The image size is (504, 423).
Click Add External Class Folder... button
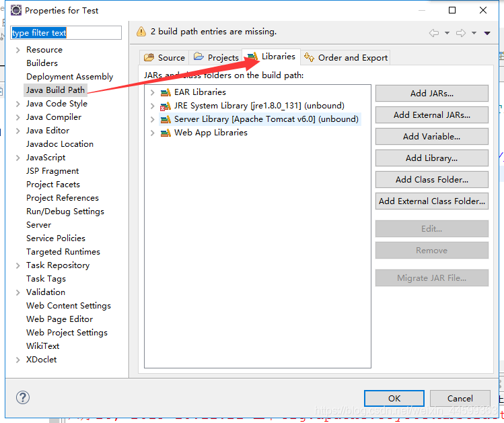(432, 201)
